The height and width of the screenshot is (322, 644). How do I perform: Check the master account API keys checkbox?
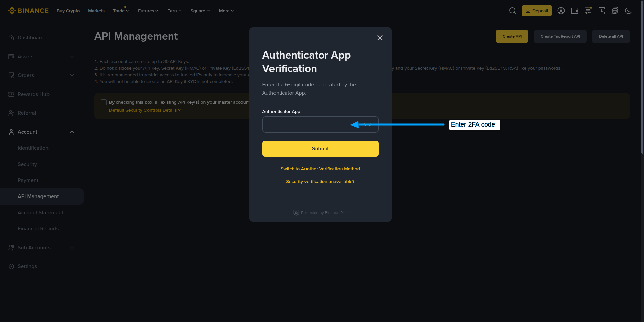coord(104,102)
